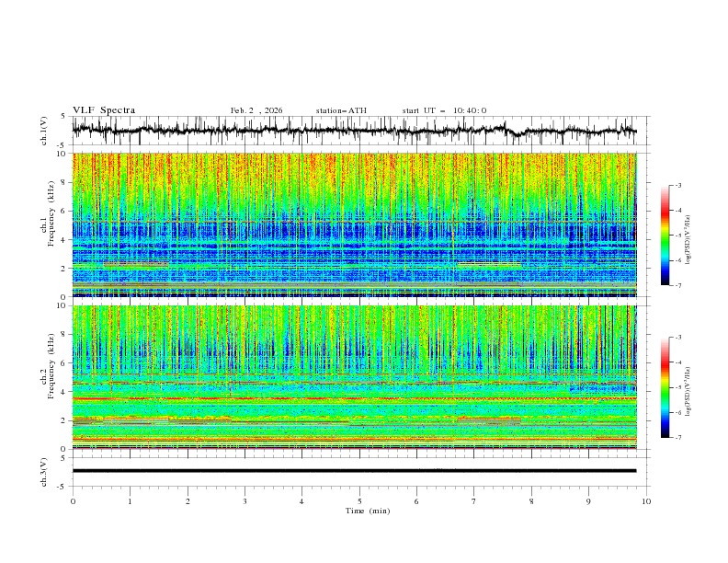The width and height of the screenshot is (728, 563).
Task: Click time axis tick label '10'
Action: click(x=646, y=501)
